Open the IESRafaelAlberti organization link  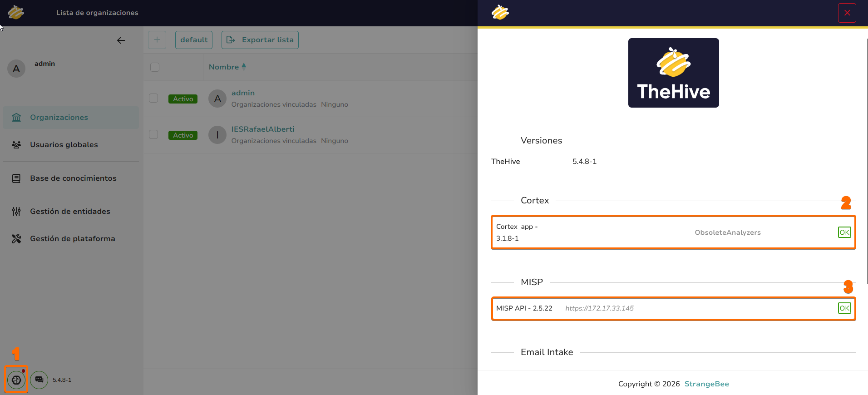pyautogui.click(x=263, y=129)
